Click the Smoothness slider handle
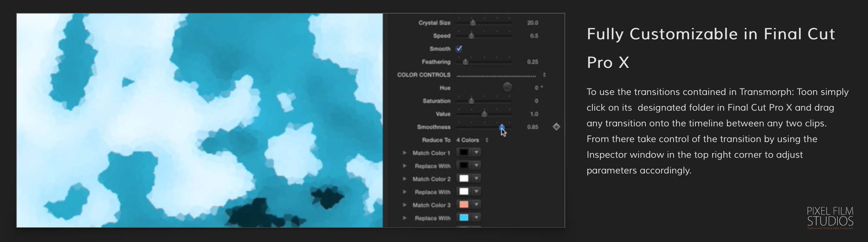Image resolution: width=868 pixels, height=242 pixels. point(502,127)
